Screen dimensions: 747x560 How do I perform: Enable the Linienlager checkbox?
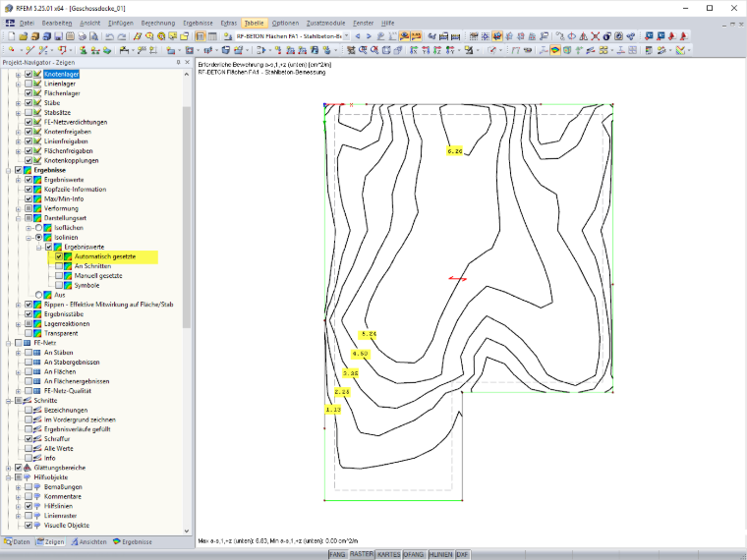tap(29, 84)
